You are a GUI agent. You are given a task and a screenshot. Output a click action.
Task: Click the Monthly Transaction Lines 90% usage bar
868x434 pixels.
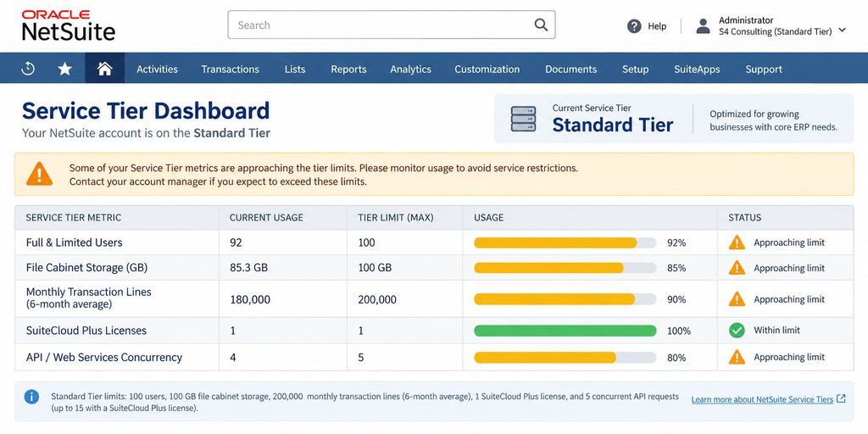(565, 299)
